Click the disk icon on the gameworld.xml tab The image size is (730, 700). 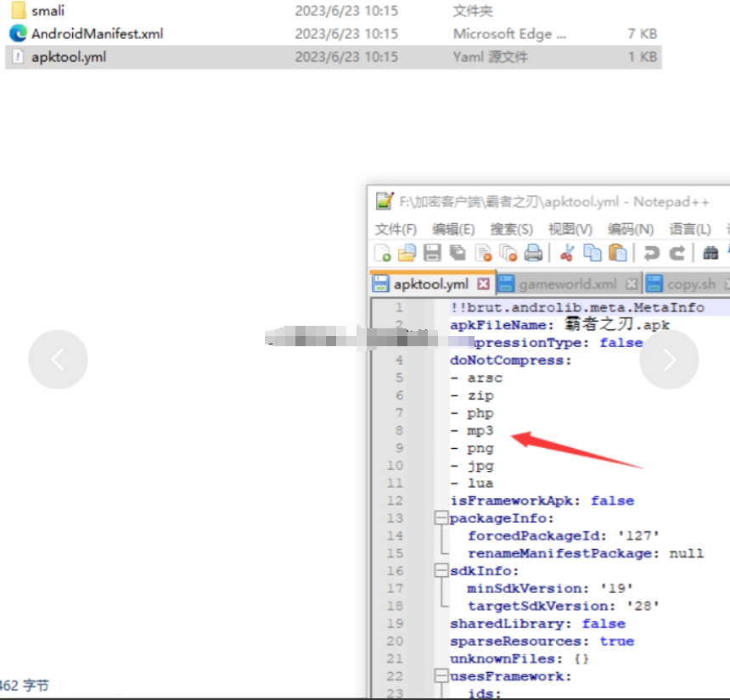(506, 284)
